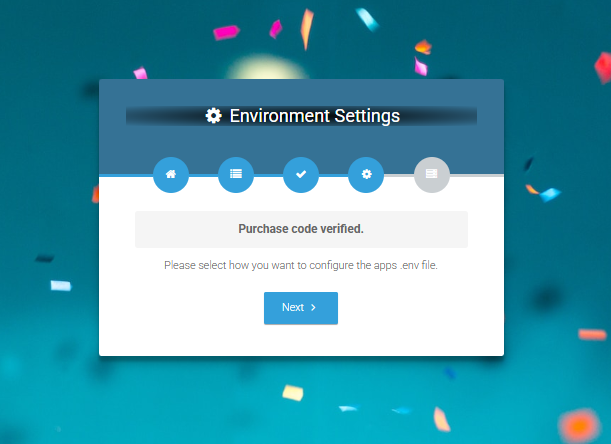Screen dimensions: 611x444
Task: Open the list-icon requirements step
Action: tap(236, 174)
